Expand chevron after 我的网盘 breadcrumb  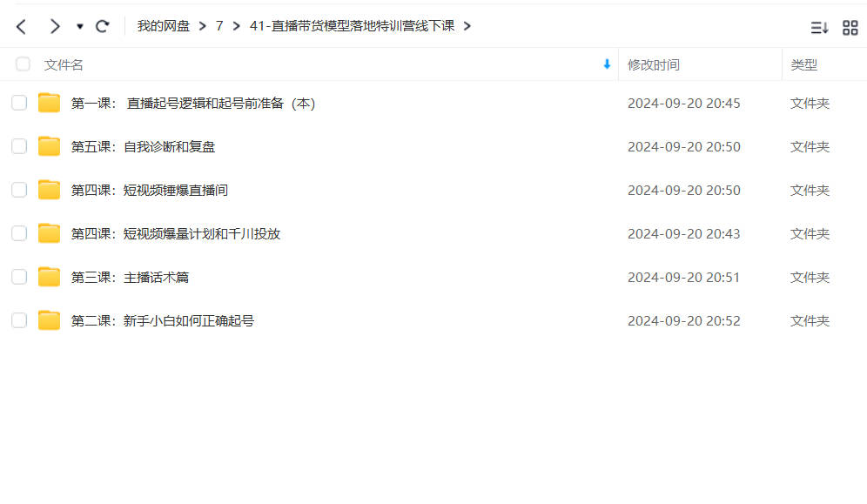202,26
